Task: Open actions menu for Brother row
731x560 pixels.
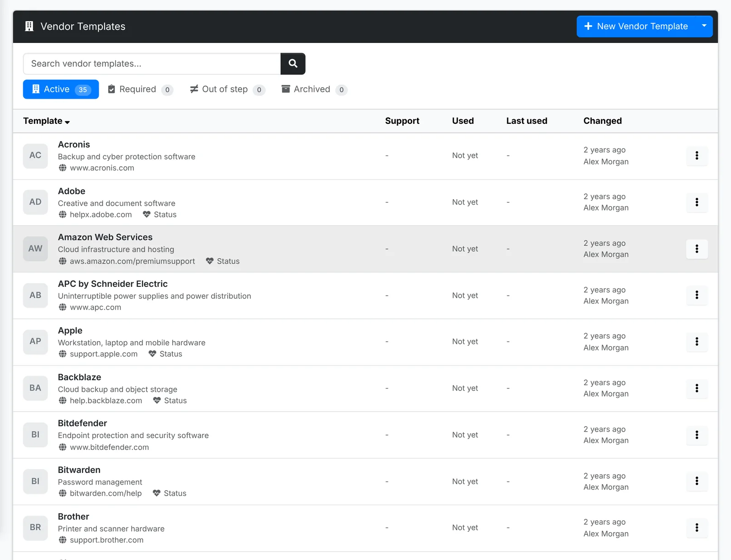Action: tap(697, 528)
